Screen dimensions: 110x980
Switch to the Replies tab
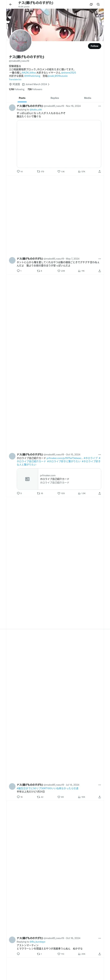point(55,98)
